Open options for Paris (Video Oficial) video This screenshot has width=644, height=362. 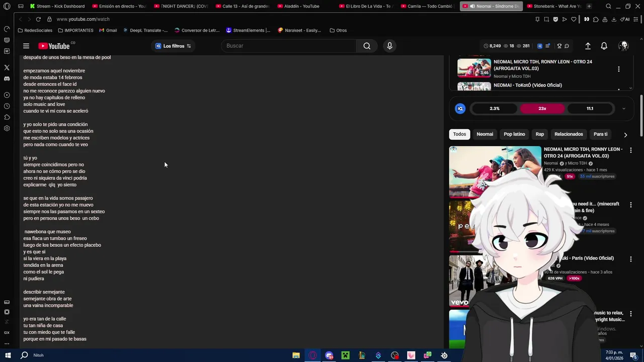point(631,259)
